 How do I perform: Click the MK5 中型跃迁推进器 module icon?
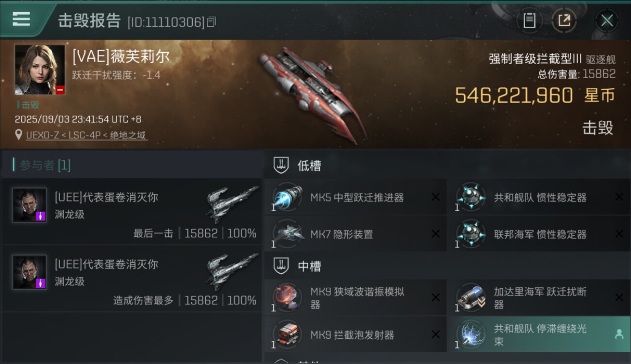[287, 197]
